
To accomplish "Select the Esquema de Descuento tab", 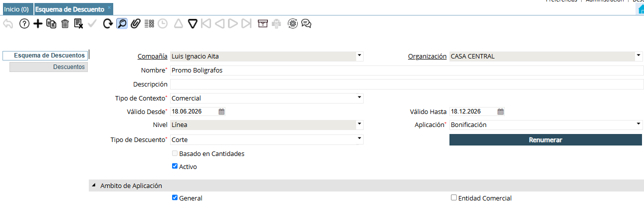I will tap(70, 9).
